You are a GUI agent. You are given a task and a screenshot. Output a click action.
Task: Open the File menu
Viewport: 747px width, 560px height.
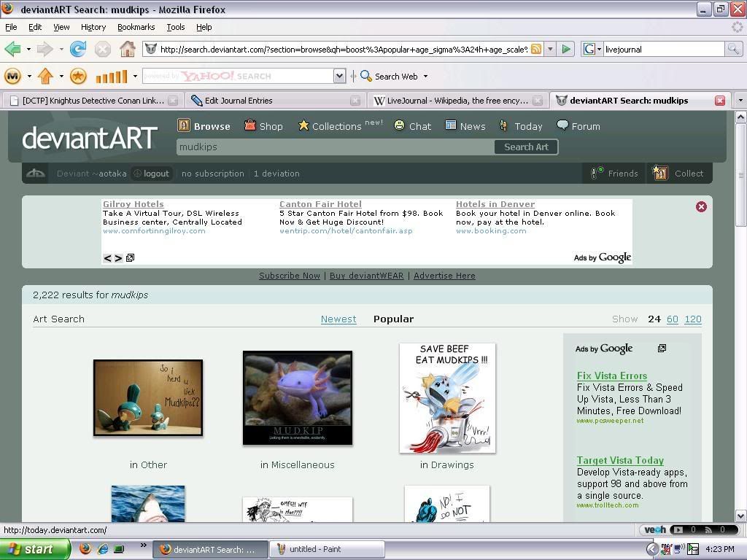11,27
